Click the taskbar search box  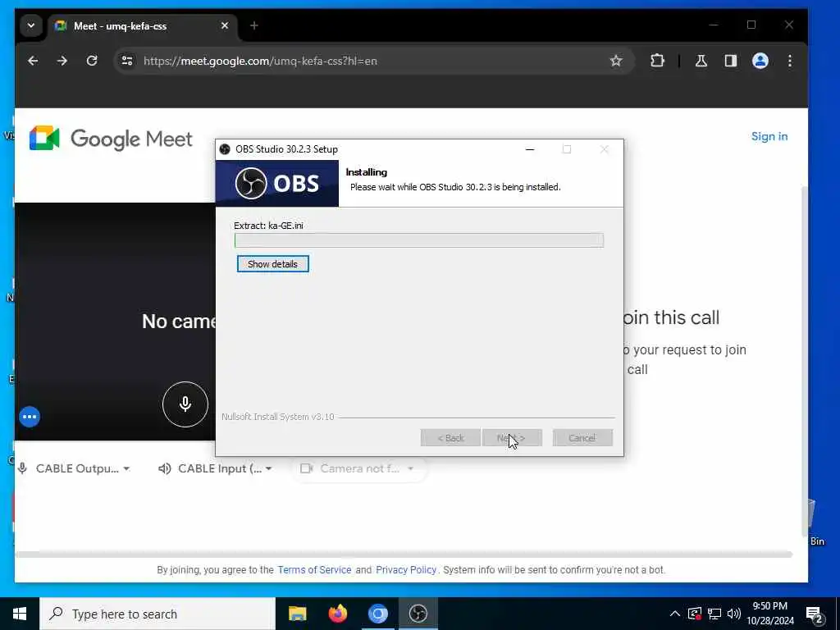[157, 614]
